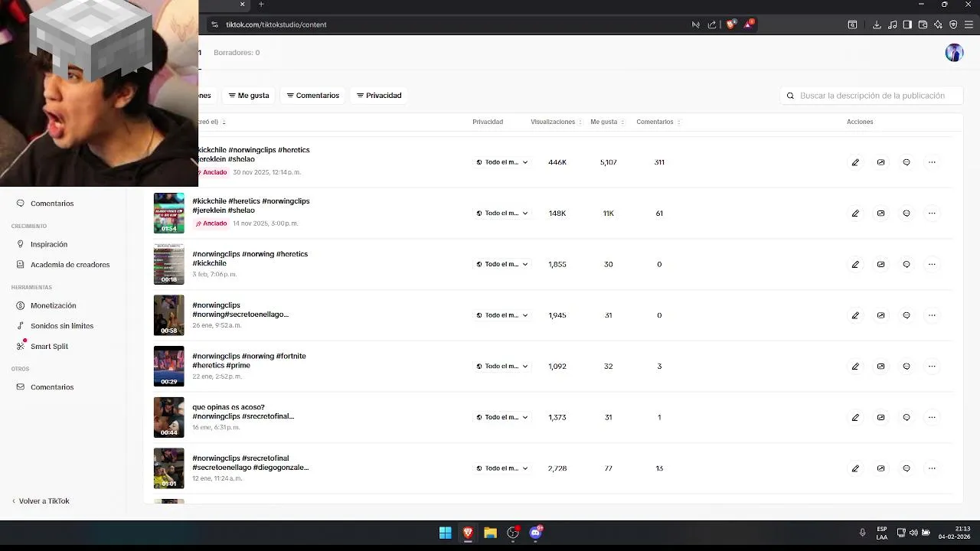Sort posts by Visualizaciones column

point(556,122)
